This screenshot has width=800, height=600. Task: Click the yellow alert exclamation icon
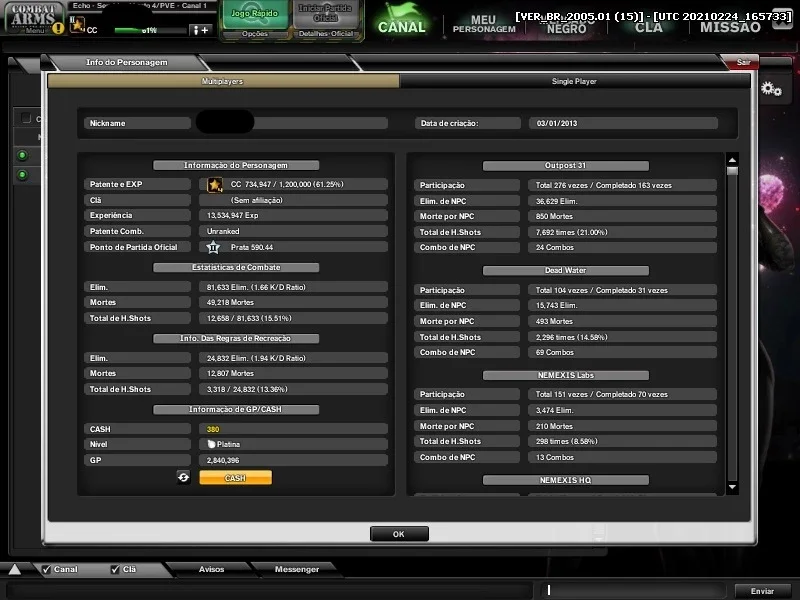pyautogui.click(x=58, y=28)
